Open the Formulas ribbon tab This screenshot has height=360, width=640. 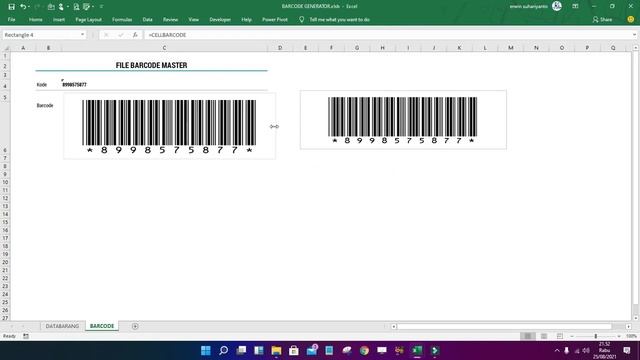pos(122,19)
